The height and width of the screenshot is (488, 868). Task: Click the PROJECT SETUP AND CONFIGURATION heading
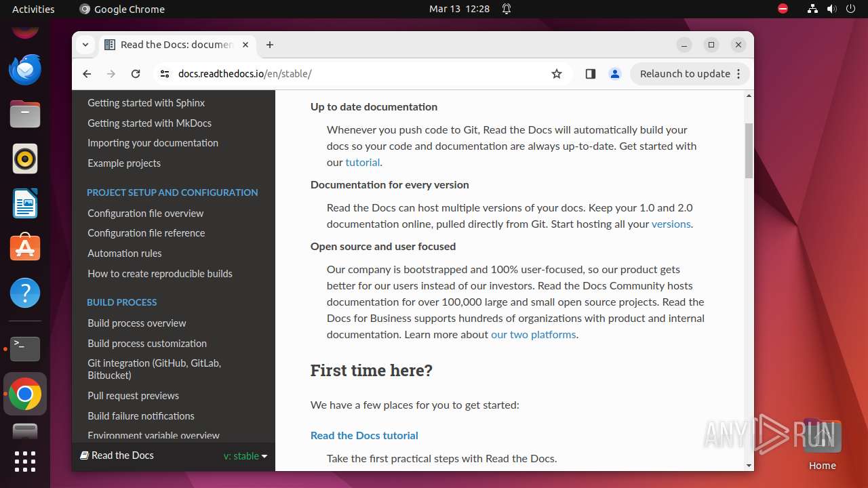[172, 192]
